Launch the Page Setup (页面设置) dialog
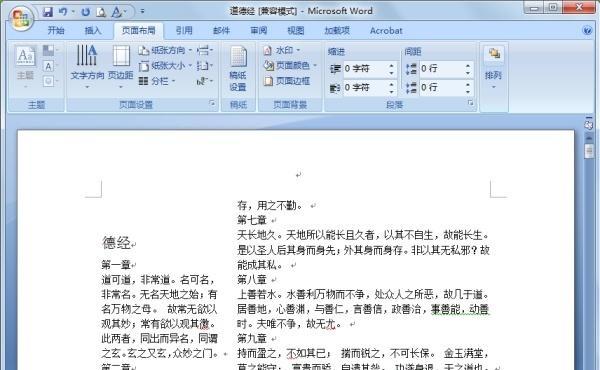 [x=212, y=103]
